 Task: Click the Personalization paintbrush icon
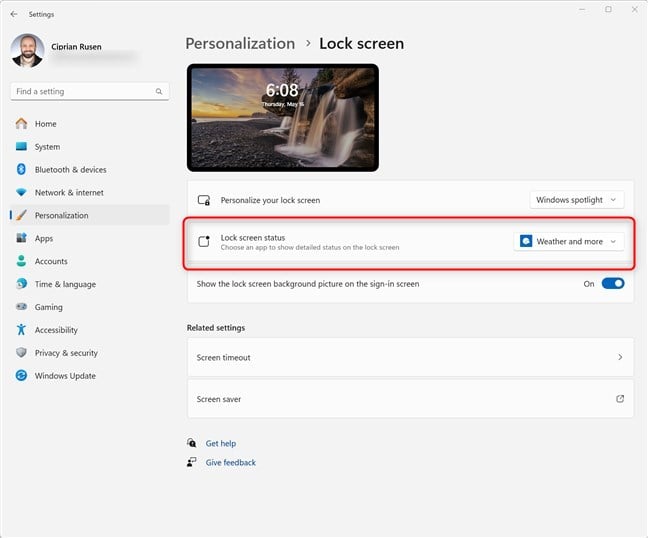coord(21,215)
